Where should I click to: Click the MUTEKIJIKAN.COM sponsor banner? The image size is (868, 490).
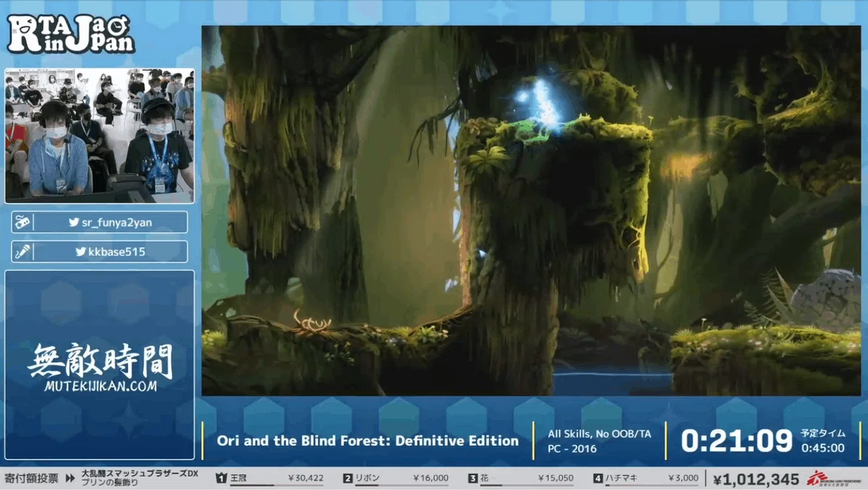tap(100, 365)
